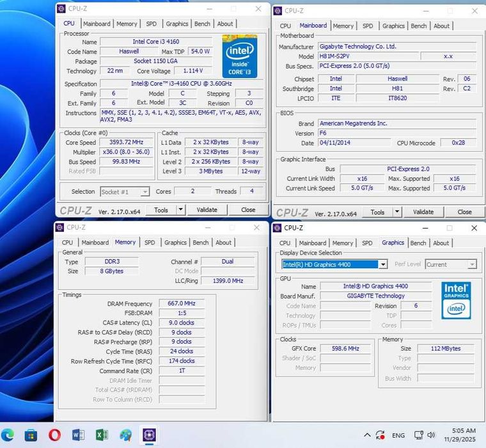Click the CPU-Z title icon in Mainboard window
The image size is (486, 448).
pos(278,11)
